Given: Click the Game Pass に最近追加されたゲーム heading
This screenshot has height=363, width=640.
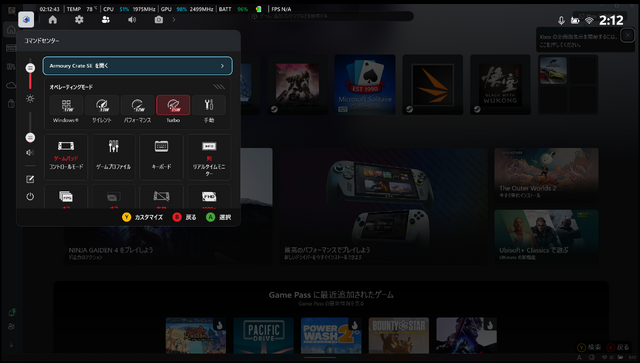Looking at the screenshot, I should pos(331,295).
